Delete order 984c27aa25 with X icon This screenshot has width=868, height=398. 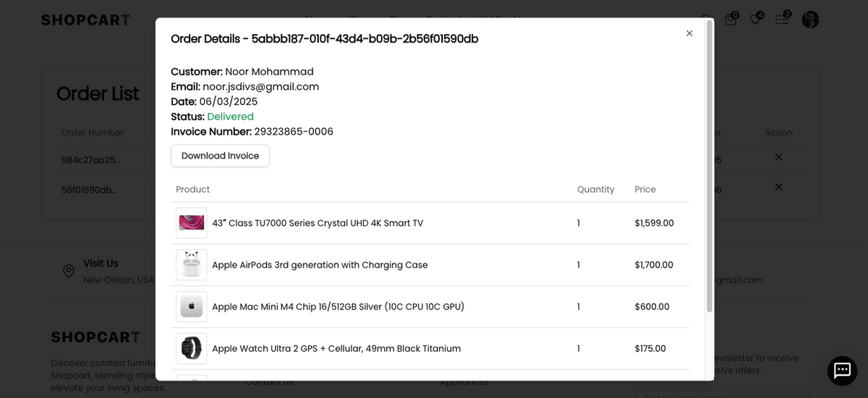point(778,157)
